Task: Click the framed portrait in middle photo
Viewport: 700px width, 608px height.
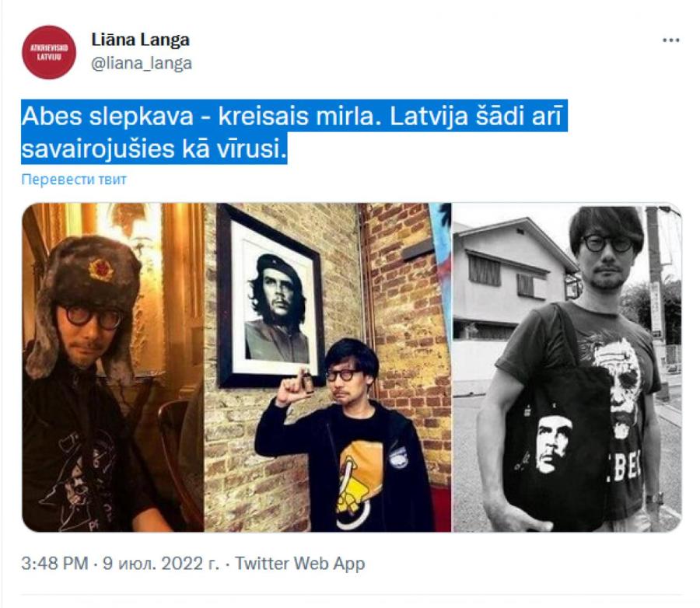Action: [x=270, y=297]
